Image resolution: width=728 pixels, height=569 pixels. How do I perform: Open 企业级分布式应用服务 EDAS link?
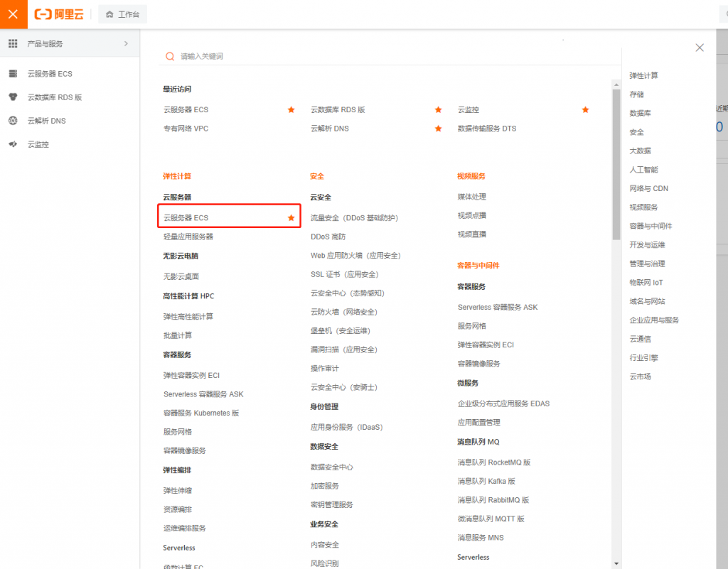(503, 403)
